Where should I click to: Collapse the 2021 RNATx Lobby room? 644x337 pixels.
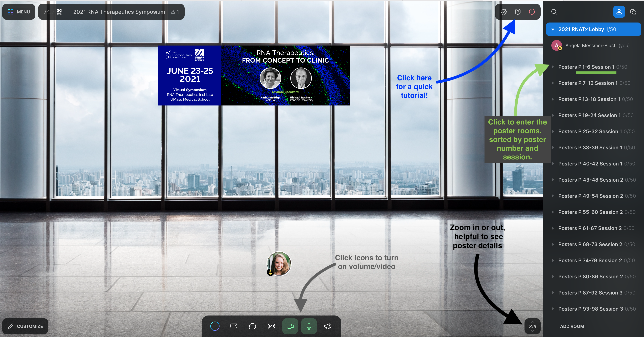coord(553,29)
